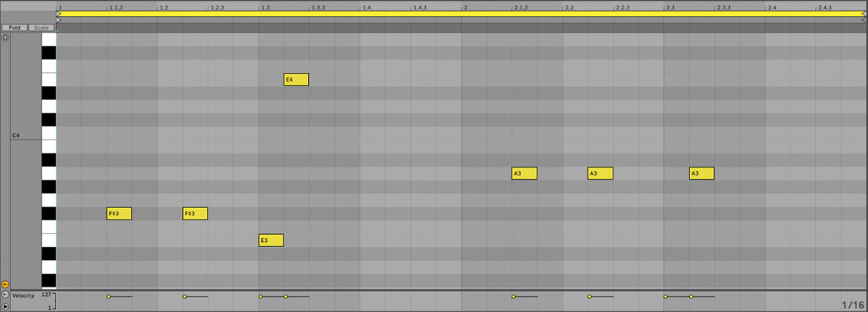Click the yellow velocity editor toggle icon

(5, 285)
